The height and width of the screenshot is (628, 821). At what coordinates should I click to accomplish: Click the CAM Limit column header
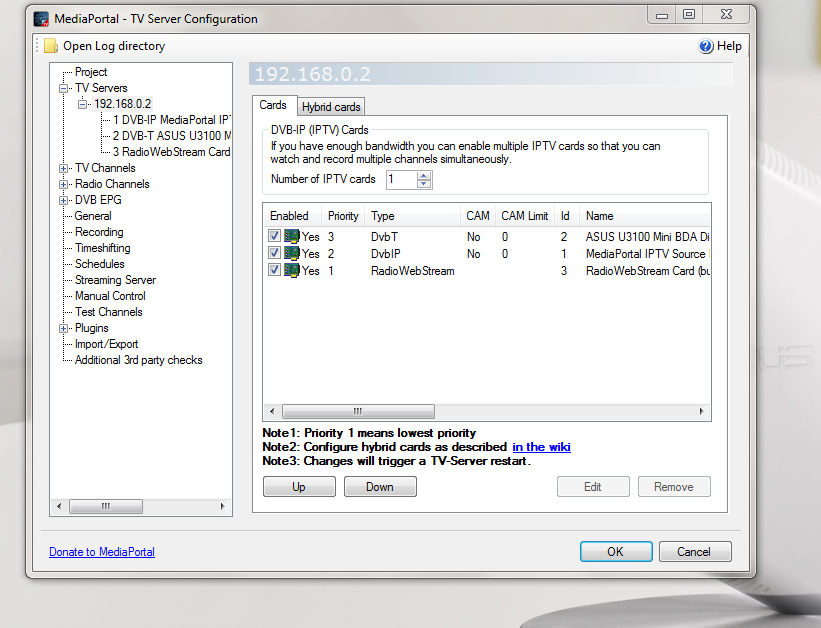click(525, 216)
